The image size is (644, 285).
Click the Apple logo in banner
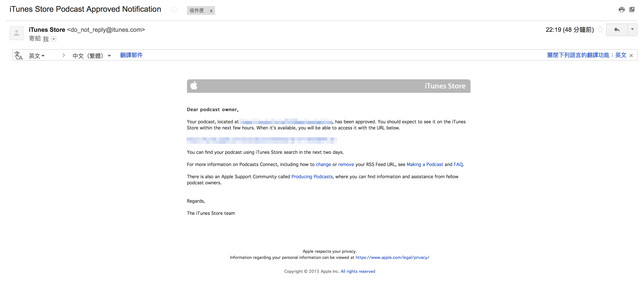tap(194, 86)
